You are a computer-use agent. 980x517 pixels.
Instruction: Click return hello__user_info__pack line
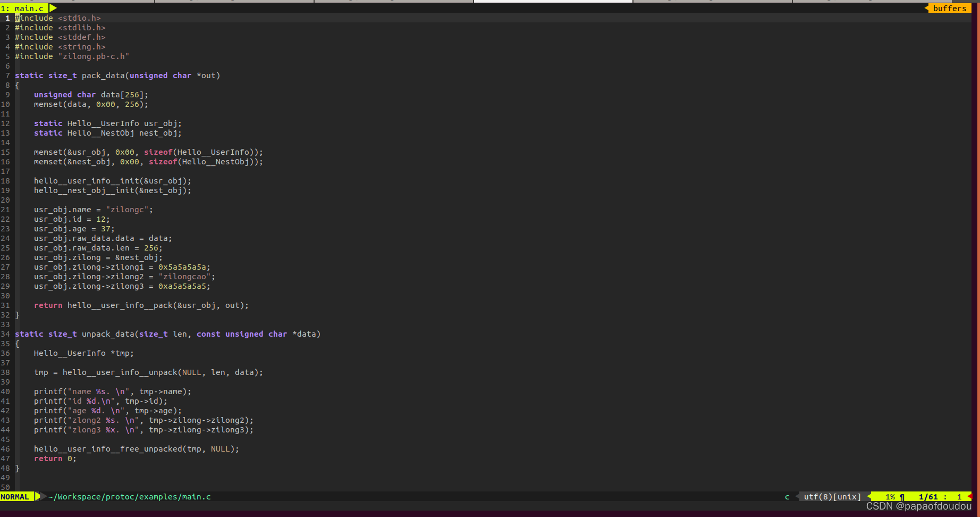click(141, 305)
